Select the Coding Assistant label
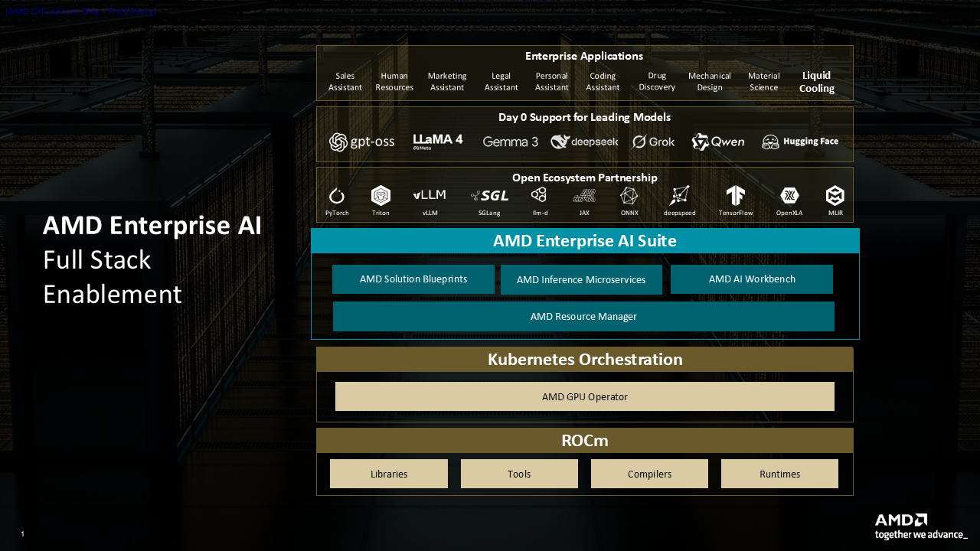 pyautogui.click(x=603, y=81)
